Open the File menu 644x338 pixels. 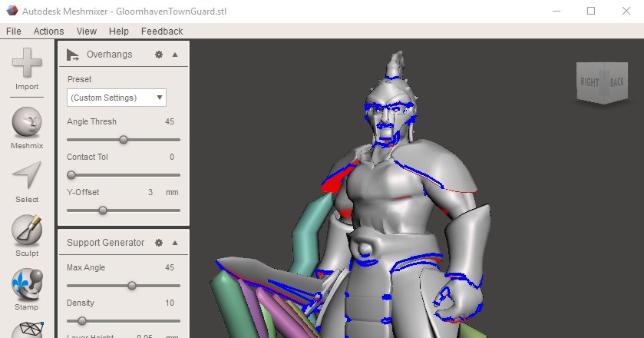pyautogui.click(x=14, y=31)
